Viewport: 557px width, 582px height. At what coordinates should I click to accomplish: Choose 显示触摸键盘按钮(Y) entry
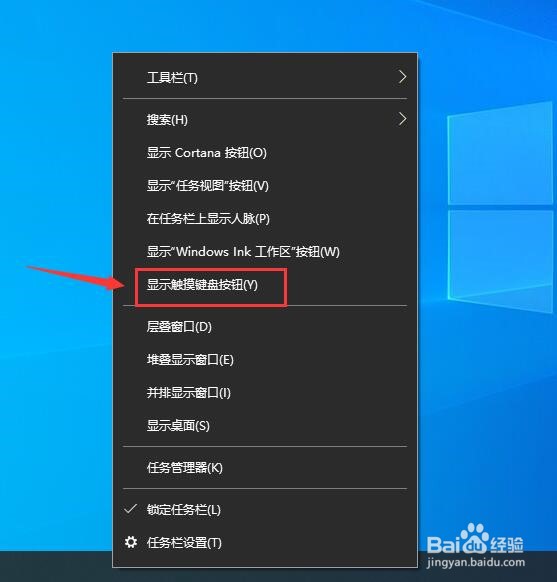(x=265, y=285)
